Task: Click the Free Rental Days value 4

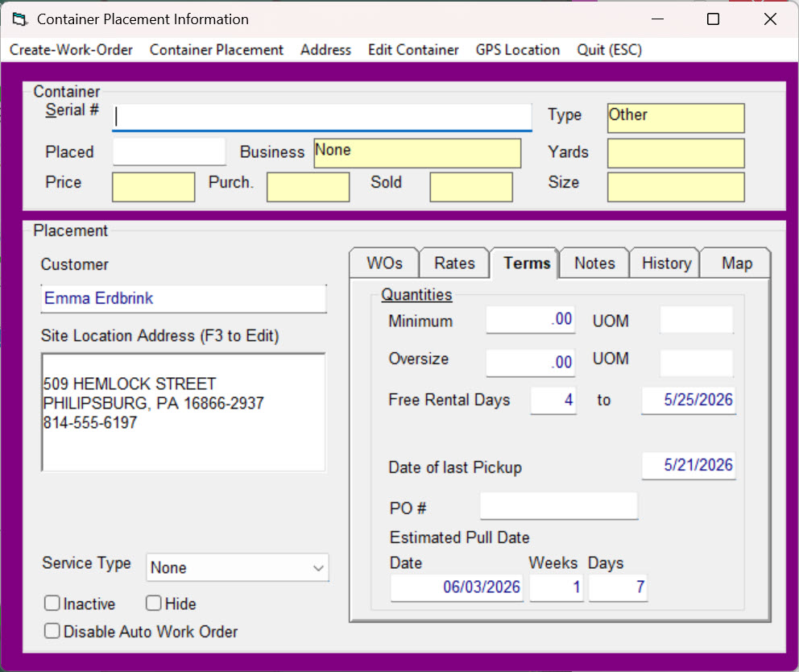Action: coord(553,400)
